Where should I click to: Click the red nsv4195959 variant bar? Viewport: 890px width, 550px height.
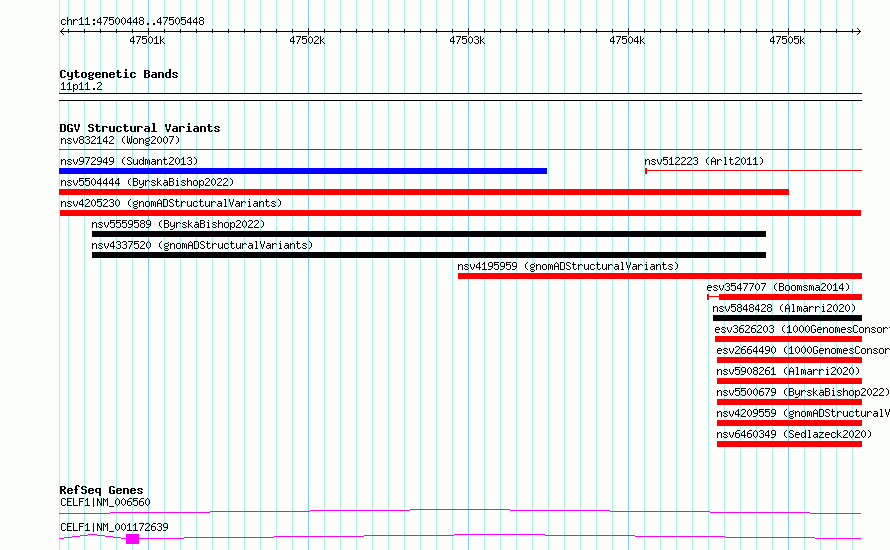[x=660, y=276]
